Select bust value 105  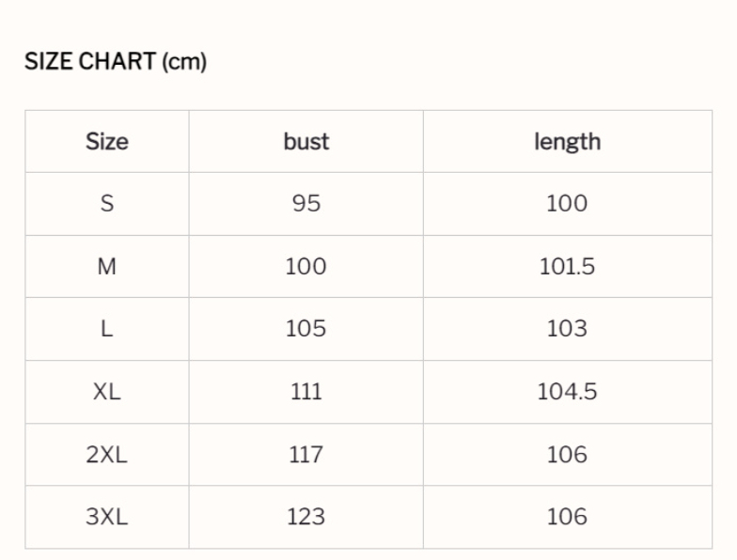click(x=306, y=329)
